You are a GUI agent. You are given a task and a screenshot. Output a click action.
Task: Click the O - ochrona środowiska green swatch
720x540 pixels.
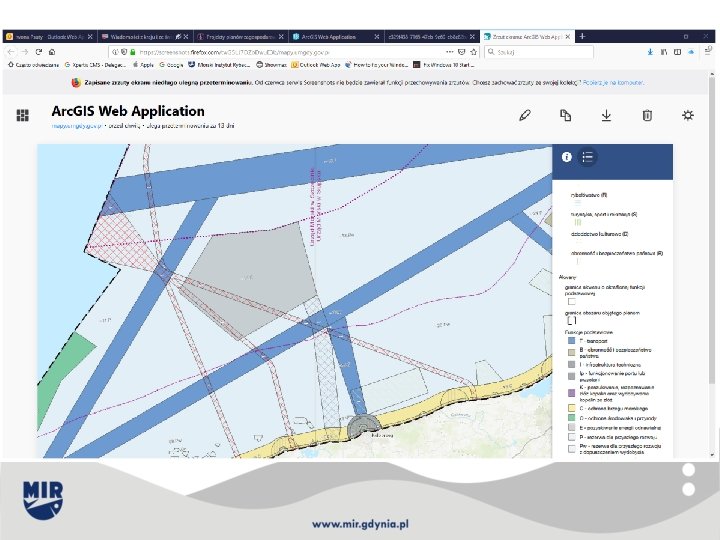(x=572, y=418)
